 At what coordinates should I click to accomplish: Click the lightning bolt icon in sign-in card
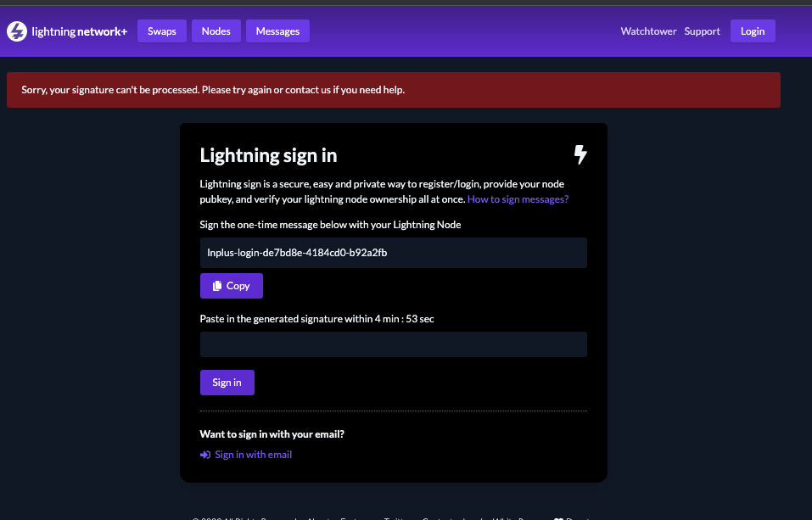pos(580,154)
